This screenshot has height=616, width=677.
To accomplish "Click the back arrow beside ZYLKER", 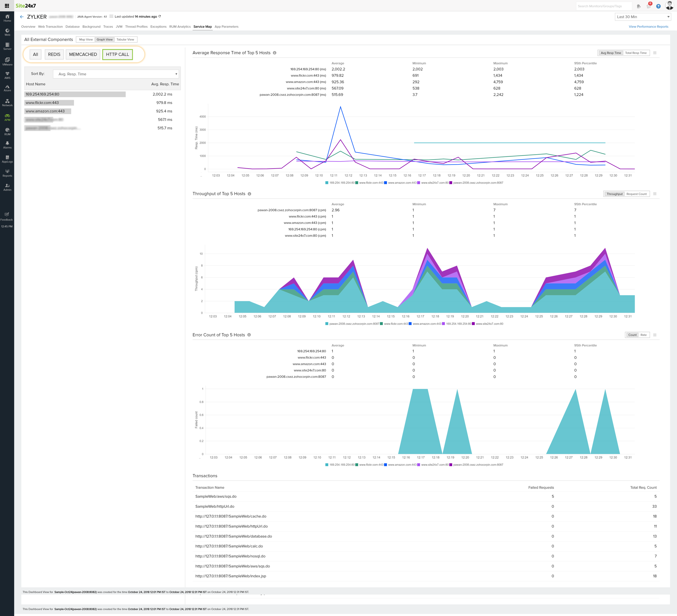I will (x=21, y=16).
